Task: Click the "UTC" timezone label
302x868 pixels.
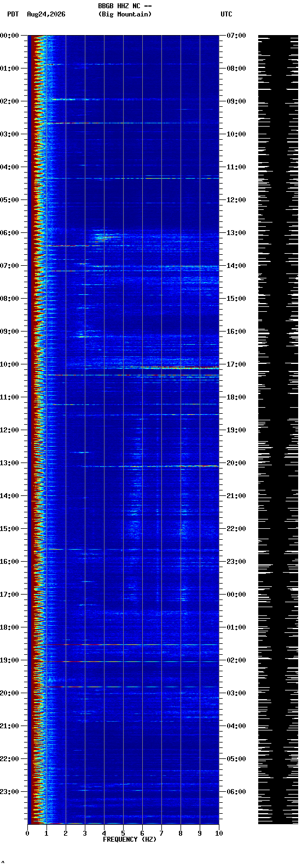Action: click(x=226, y=14)
